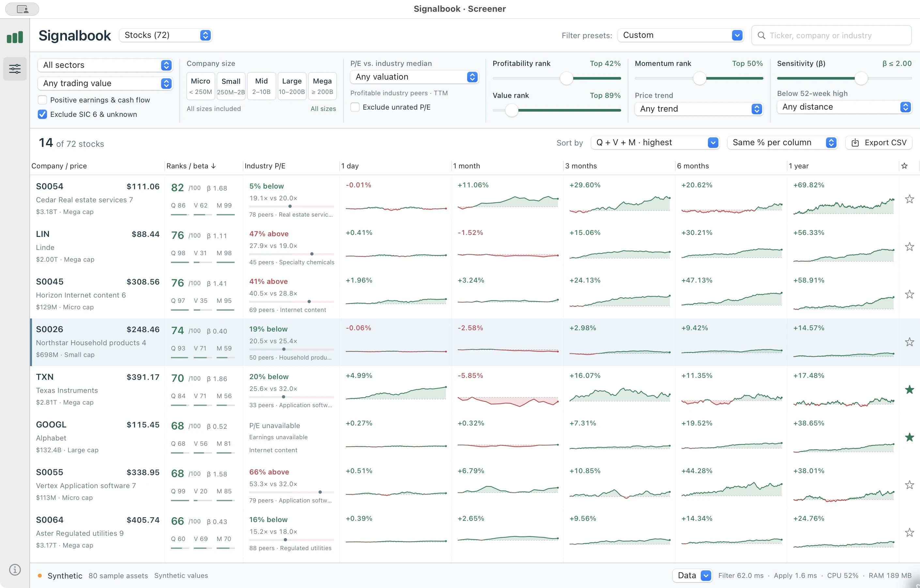Click the Export CSV button

tap(879, 143)
